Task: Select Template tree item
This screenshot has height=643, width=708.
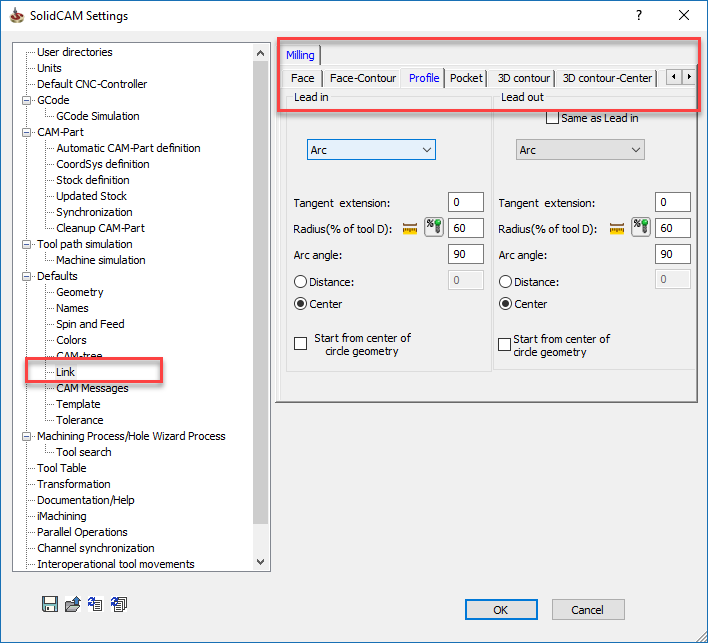Action: point(78,404)
